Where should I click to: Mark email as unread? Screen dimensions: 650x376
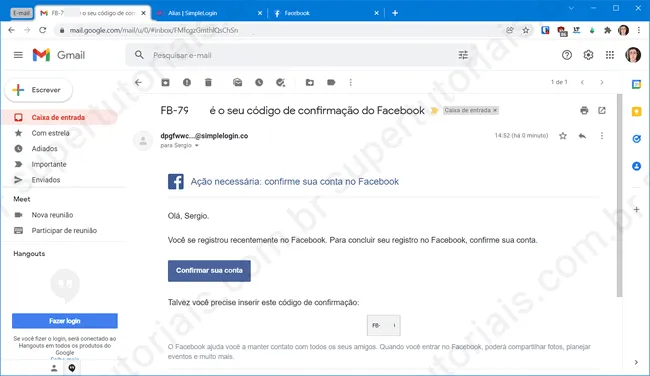[x=238, y=82]
